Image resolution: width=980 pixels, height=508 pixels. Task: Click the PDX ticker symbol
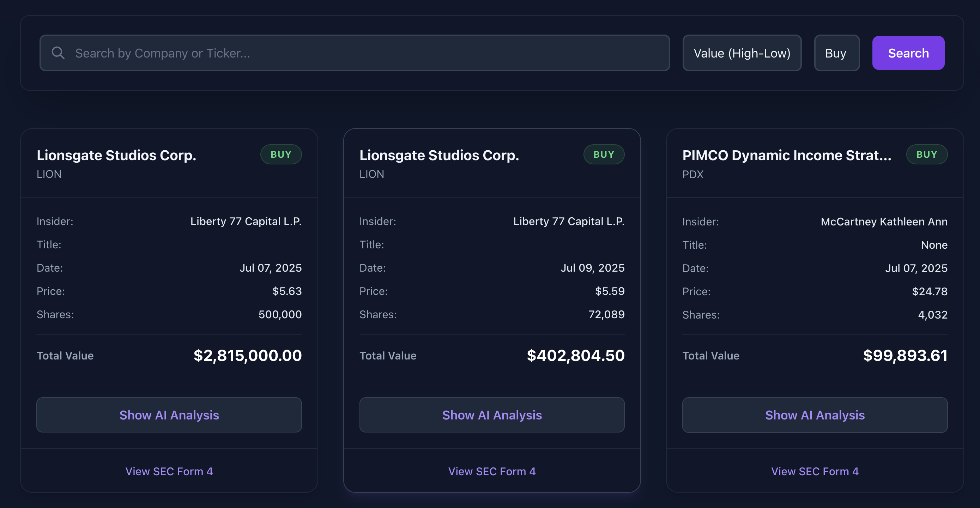[693, 174]
